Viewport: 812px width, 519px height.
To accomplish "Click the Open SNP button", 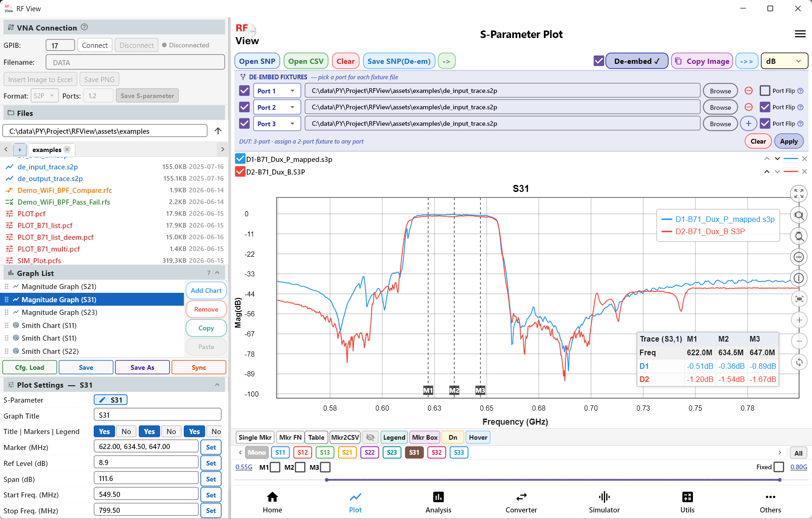I will tap(257, 61).
